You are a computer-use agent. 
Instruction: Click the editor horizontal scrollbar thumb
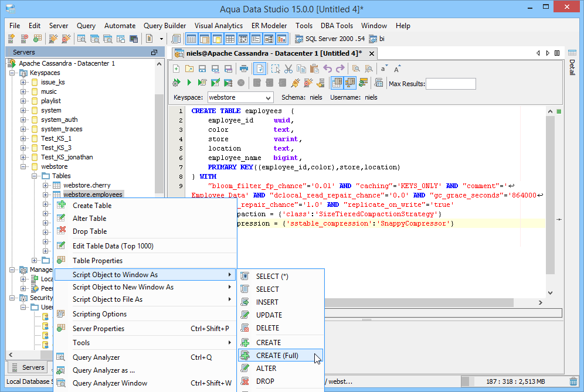[x=419, y=303]
